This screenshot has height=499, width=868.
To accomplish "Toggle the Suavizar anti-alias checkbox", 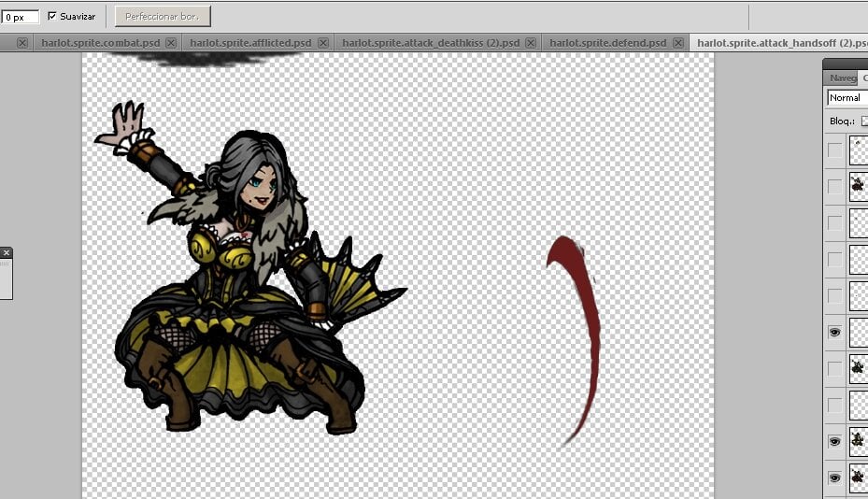I will pos(52,16).
